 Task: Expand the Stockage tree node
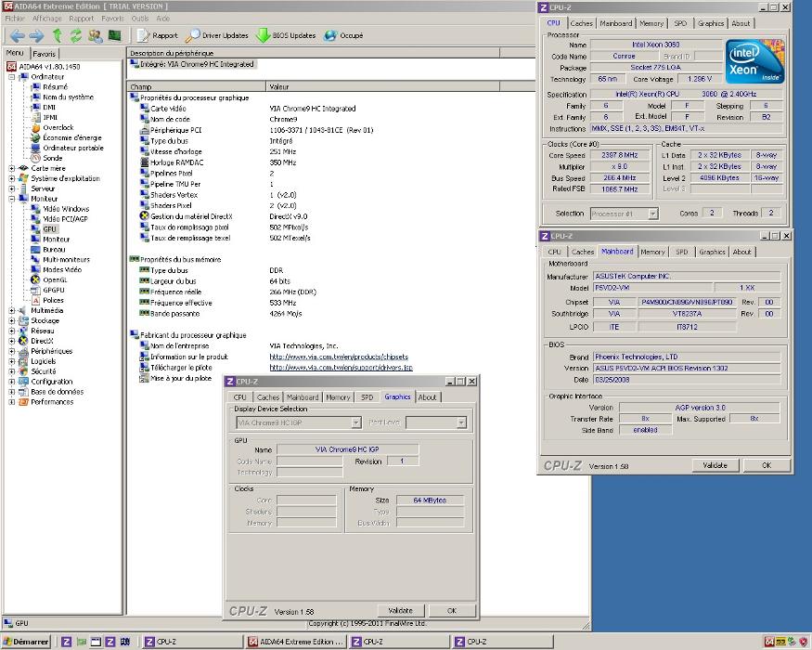[x=11, y=320]
